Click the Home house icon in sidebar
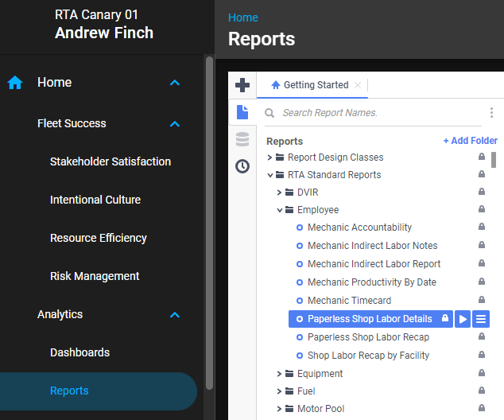Viewport: 504px width, 420px height. [x=15, y=83]
